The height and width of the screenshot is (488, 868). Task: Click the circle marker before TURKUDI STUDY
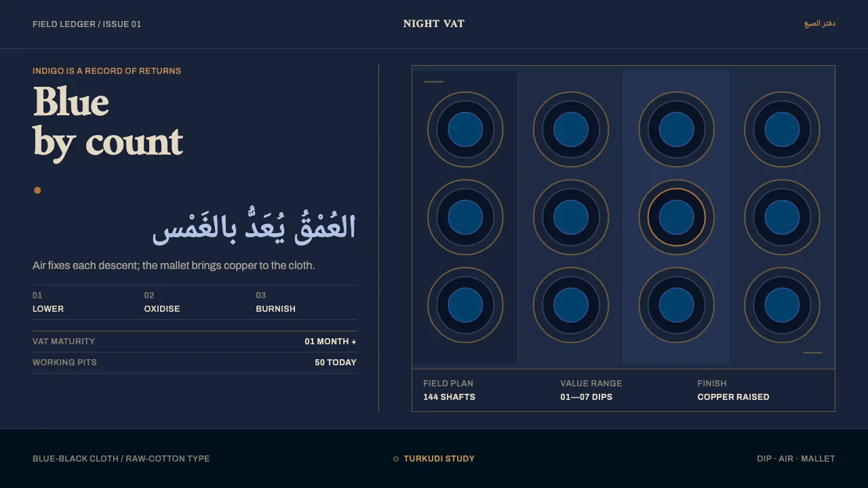(396, 459)
